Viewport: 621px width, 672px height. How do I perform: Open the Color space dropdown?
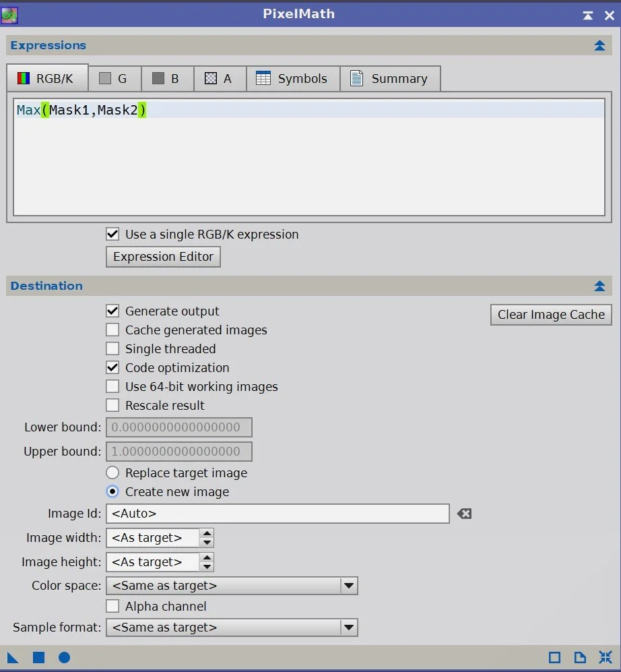tap(232, 586)
